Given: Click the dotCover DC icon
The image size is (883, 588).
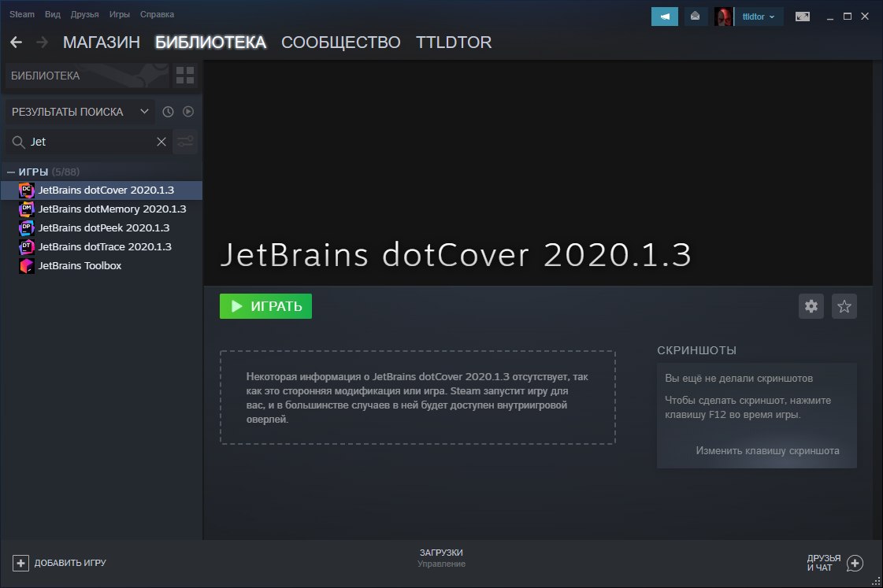Looking at the screenshot, I should 27,190.
